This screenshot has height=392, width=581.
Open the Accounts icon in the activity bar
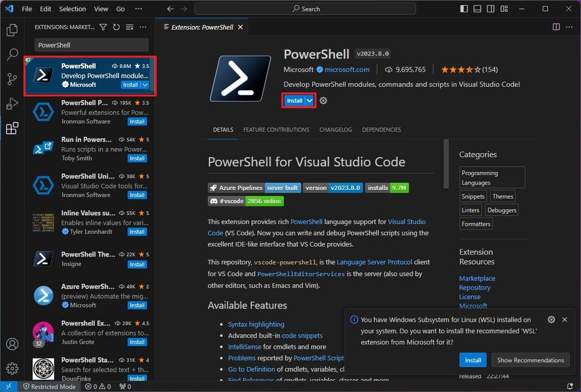(12, 344)
